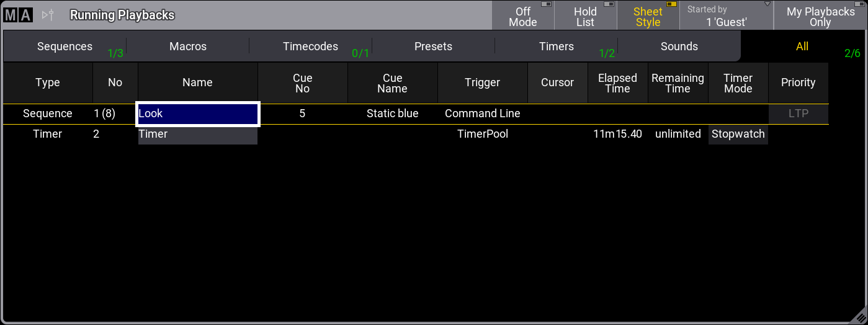Click the My Playbacks Only button
The height and width of the screenshot is (325, 868).
820,16
